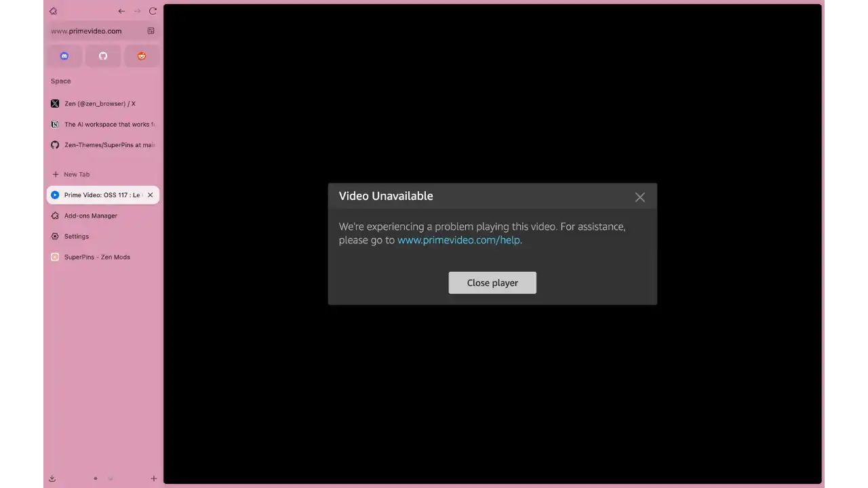868x488 pixels.
Task: Open the GitHub pinned essential
Action: point(103,56)
